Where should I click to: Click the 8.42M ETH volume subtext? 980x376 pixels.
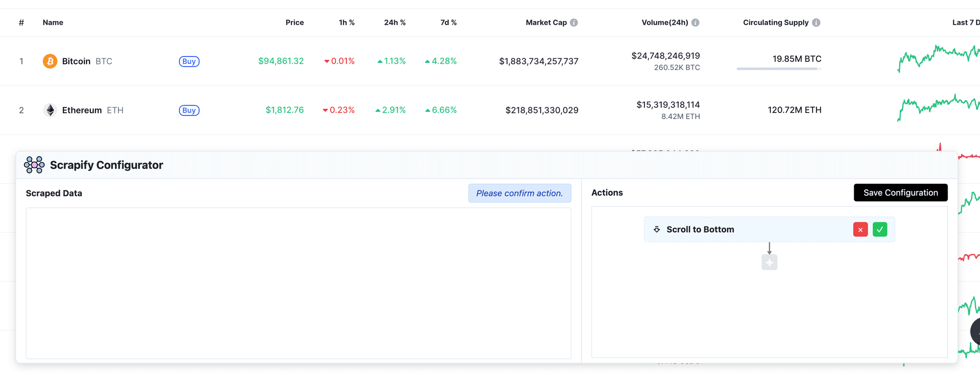[x=680, y=116]
